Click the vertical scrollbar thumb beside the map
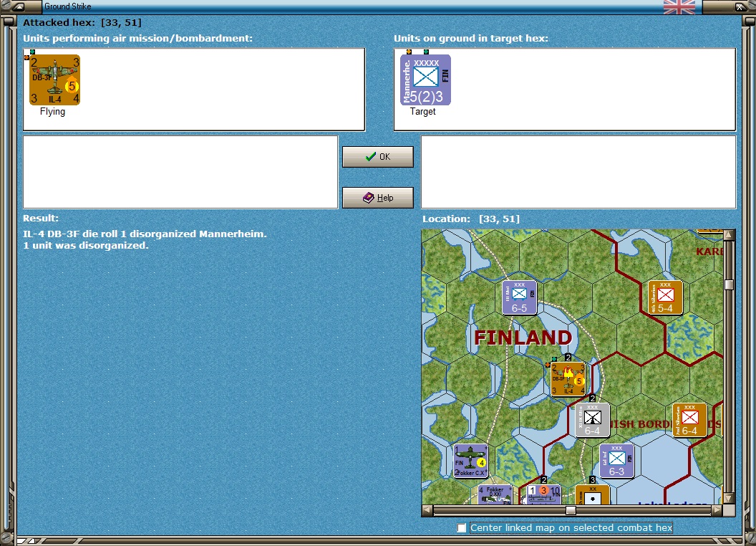Image resolution: width=756 pixels, height=546 pixels. 729,284
